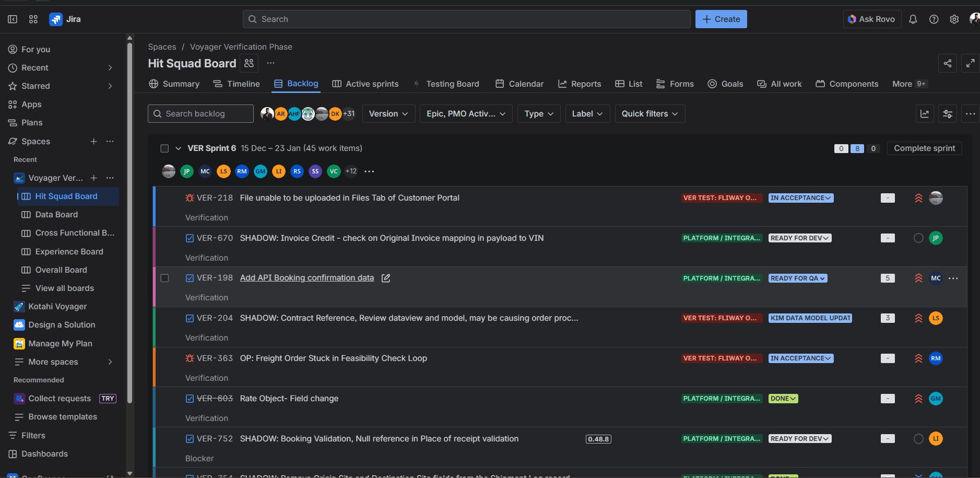Enter full screen with the expand icon
The height and width of the screenshot is (478, 980).
click(971, 63)
